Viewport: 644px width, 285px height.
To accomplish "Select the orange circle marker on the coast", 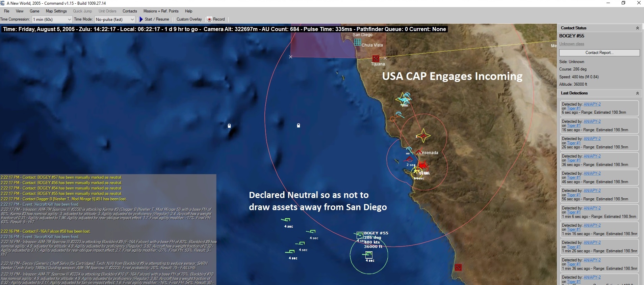I will [x=392, y=119].
